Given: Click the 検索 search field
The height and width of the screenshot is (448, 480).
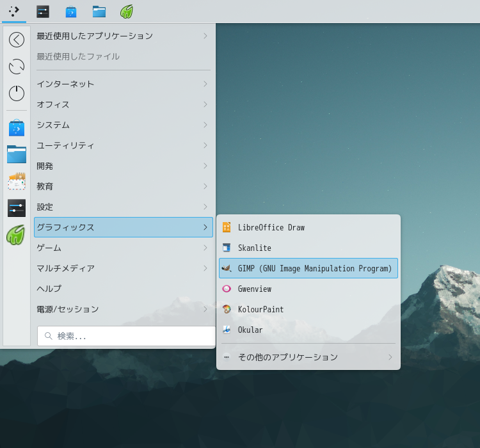Looking at the screenshot, I should 126,336.
